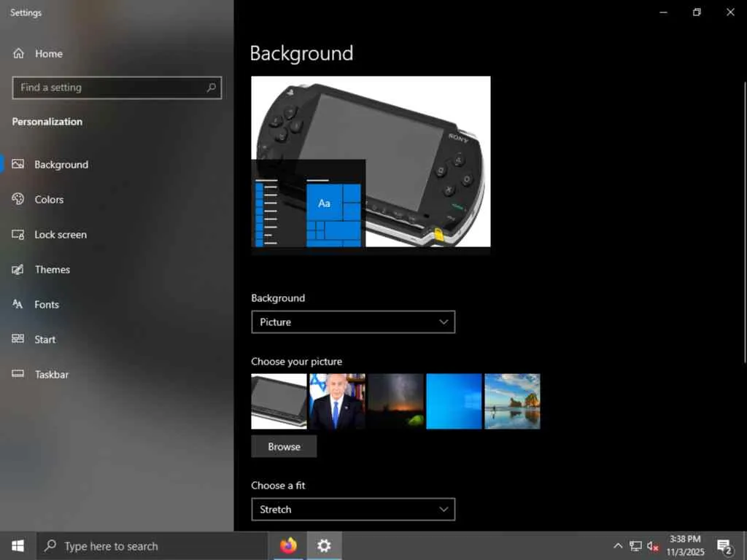Select the night sky tent picture thumbnail
Screen dimensions: 747x560
tap(396, 402)
